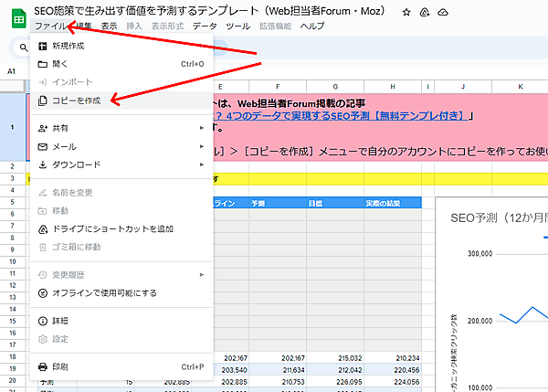548x392 pixels.
Task: Choose コピーを作成 menu entry
Action: pyautogui.click(x=77, y=101)
